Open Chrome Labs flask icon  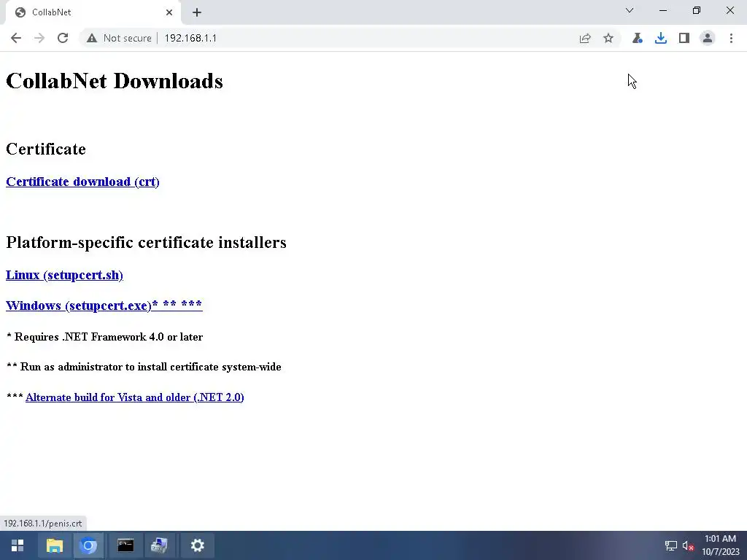(638, 38)
